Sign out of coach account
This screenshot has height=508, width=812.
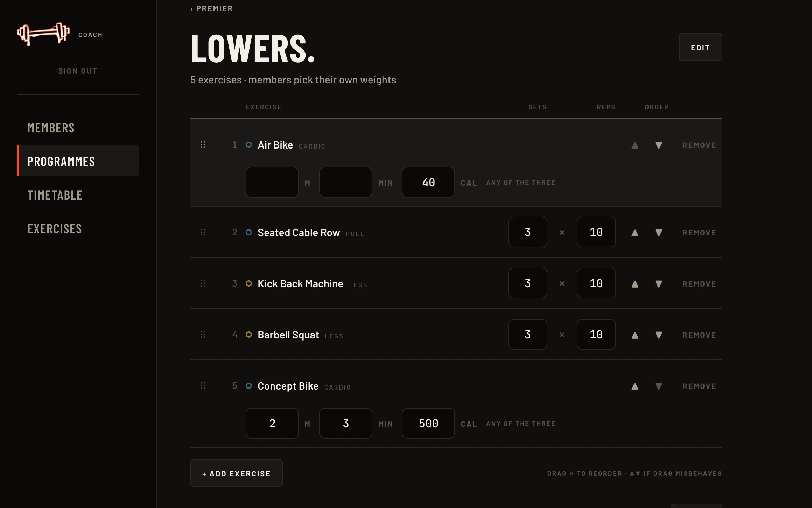(78, 71)
